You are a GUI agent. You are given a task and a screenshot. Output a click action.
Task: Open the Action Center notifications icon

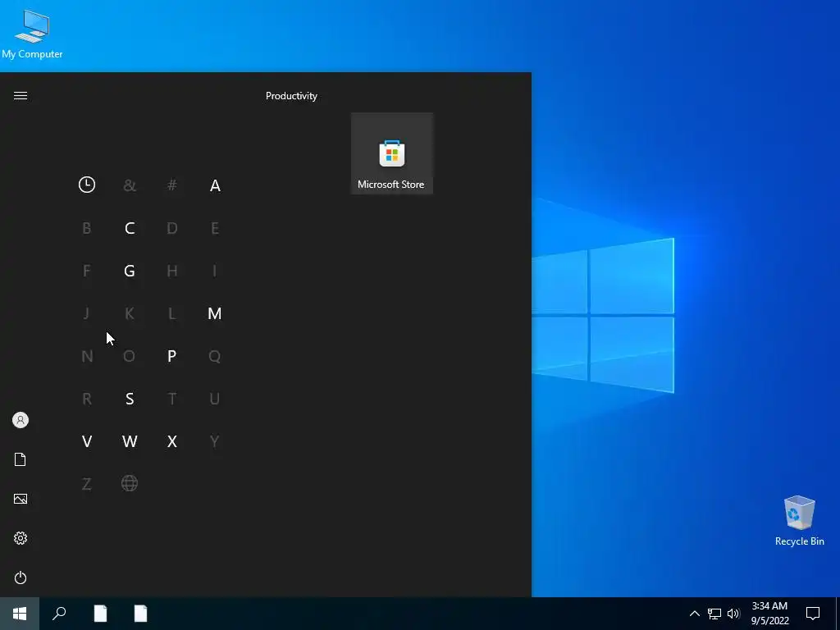click(x=813, y=614)
